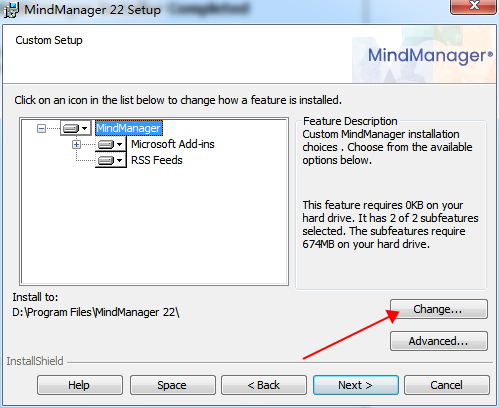Click the 'Custom Setup' heading text

click(49, 40)
